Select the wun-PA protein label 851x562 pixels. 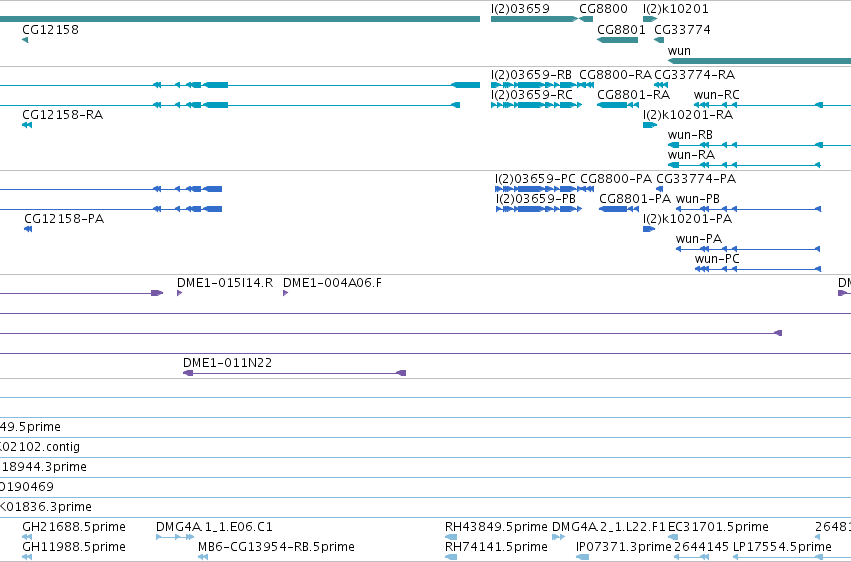click(x=698, y=239)
